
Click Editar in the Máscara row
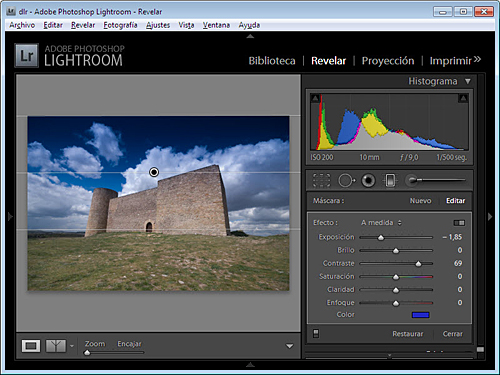coord(456,201)
